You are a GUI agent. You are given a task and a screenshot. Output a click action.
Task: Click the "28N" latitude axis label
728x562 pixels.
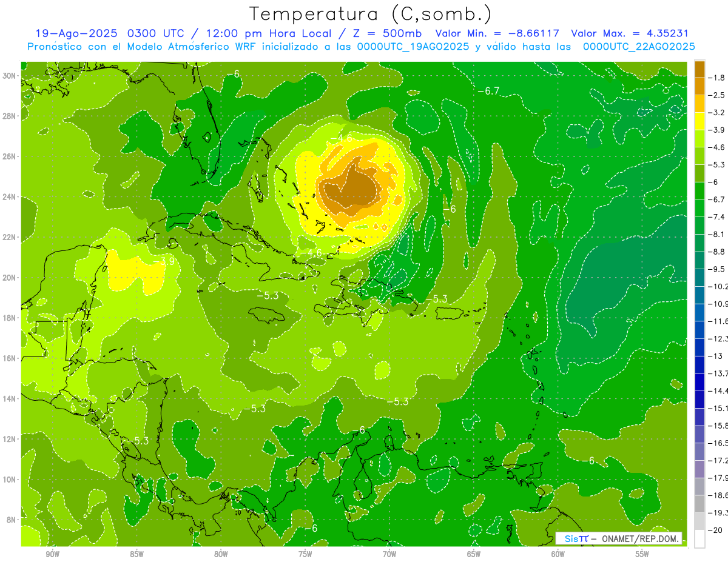(9, 116)
